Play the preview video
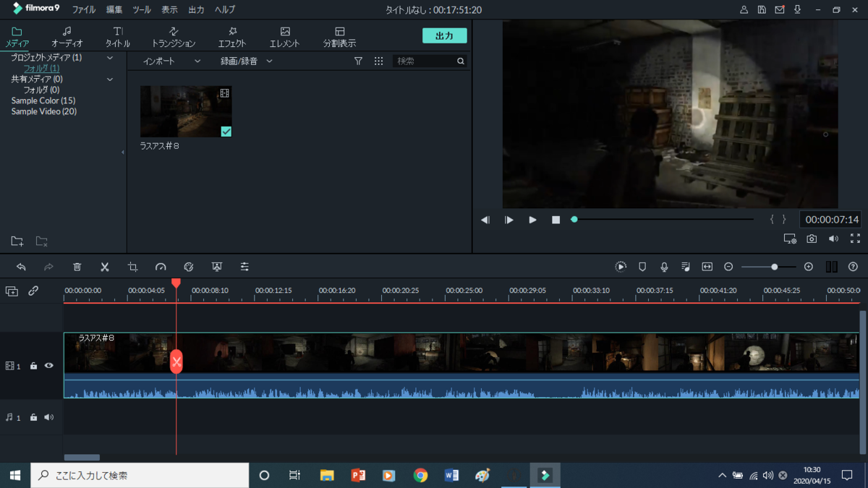The width and height of the screenshot is (868, 488). [x=532, y=220]
